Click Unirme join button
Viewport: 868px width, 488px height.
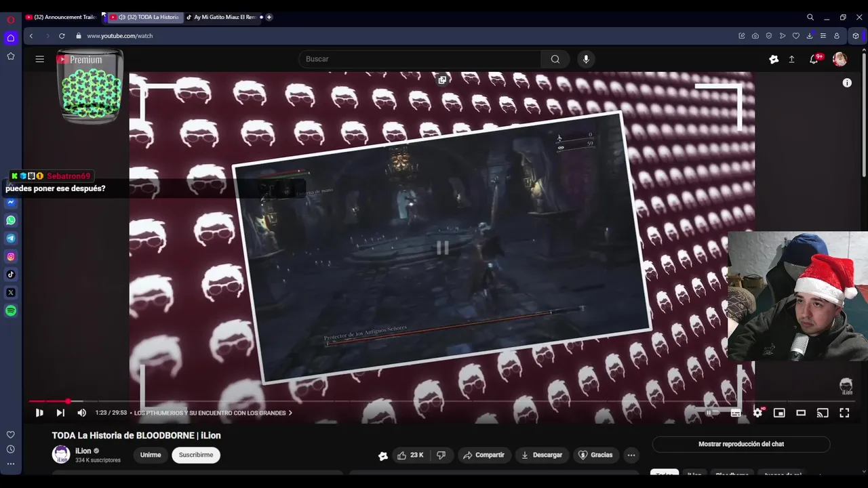coord(151,455)
